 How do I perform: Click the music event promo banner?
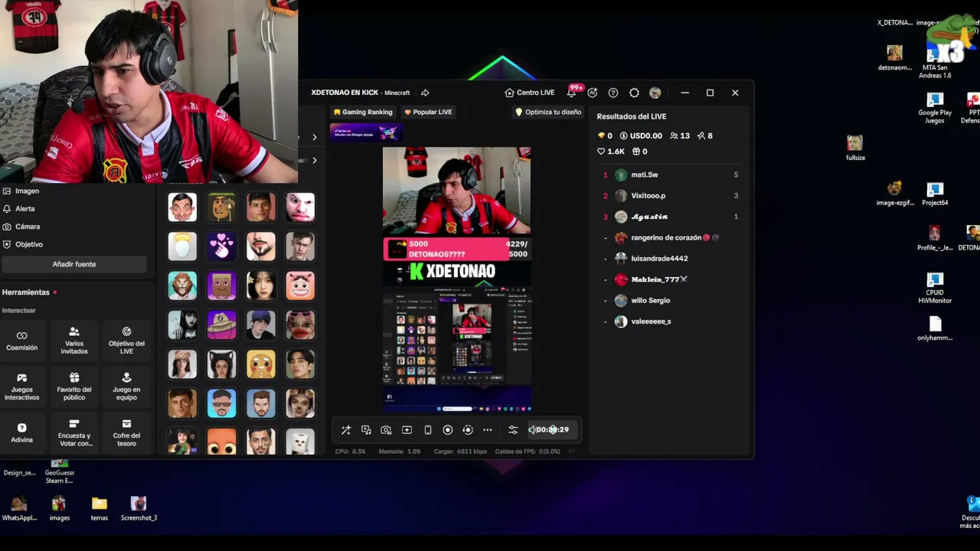pos(365,133)
